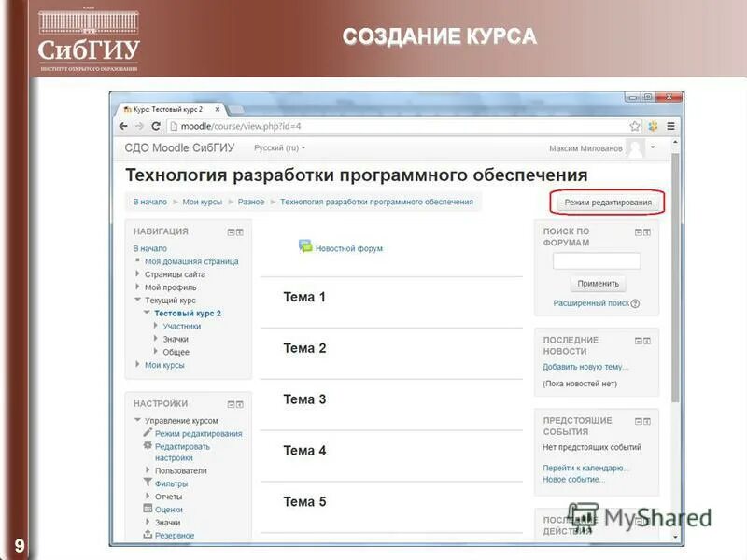Dock the Последние новости block
This screenshot has width=747, height=560.
[x=647, y=341]
